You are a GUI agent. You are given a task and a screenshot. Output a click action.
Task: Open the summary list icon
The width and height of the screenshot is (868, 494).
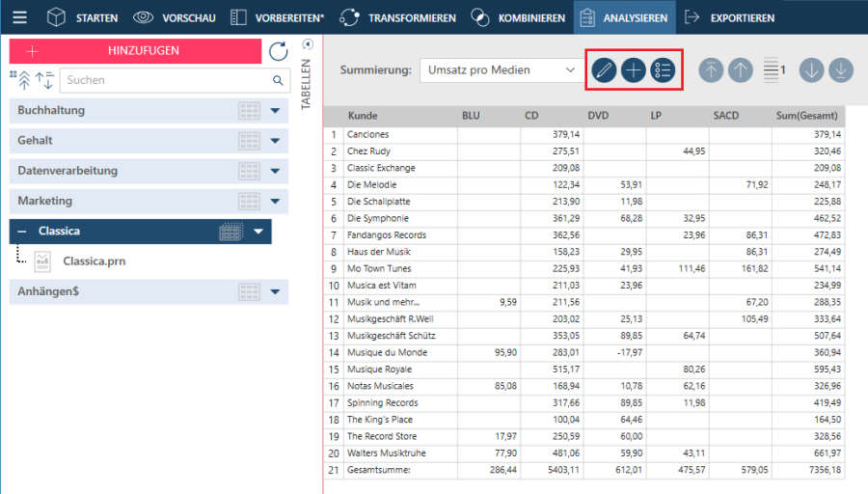pos(662,70)
